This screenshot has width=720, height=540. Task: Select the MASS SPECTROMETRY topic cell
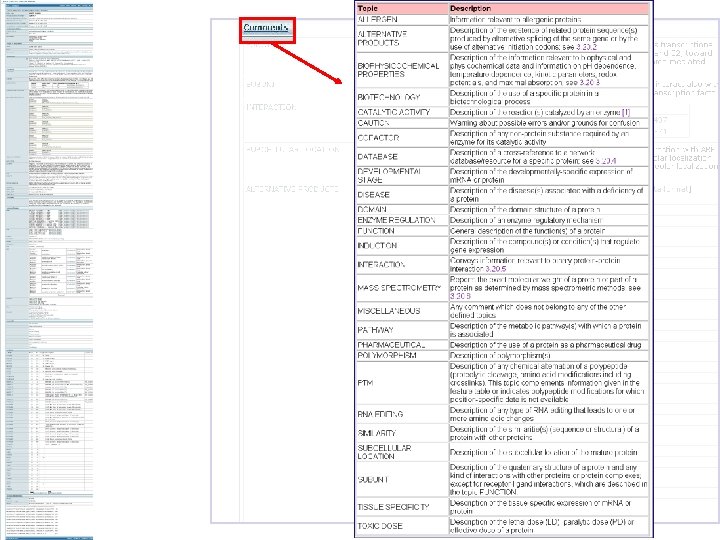click(403, 288)
